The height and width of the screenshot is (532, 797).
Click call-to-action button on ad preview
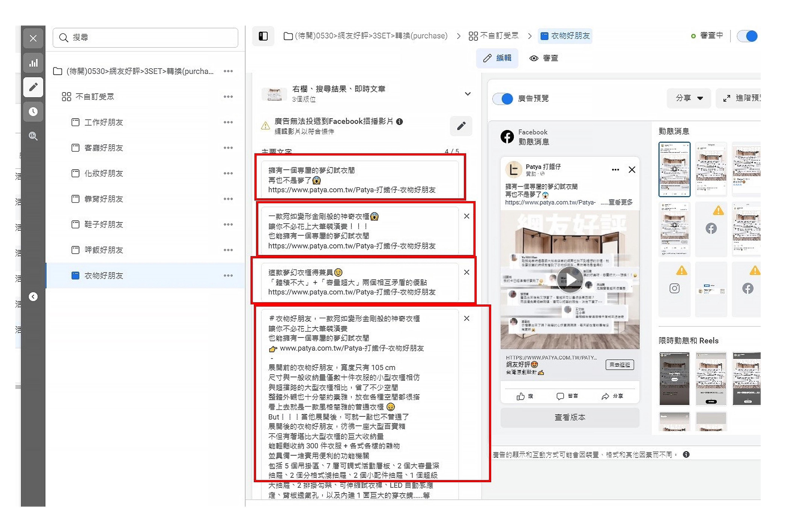click(x=620, y=365)
